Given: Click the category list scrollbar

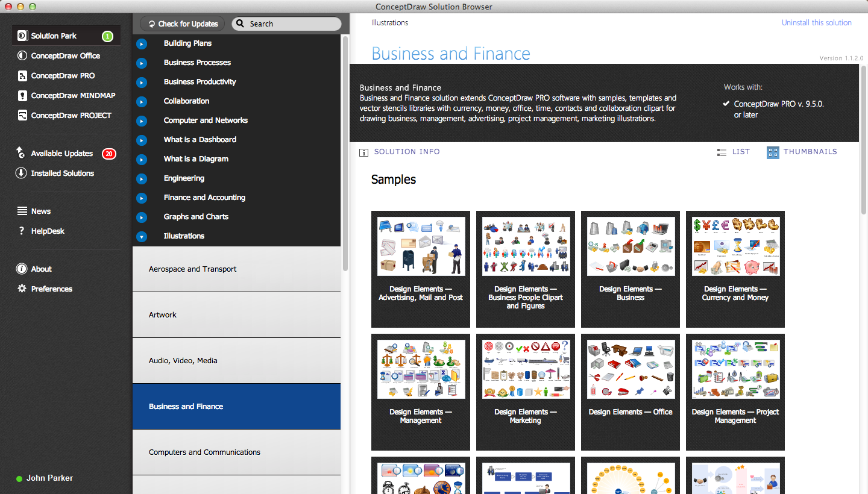Looking at the screenshot, I should pyautogui.click(x=345, y=154).
